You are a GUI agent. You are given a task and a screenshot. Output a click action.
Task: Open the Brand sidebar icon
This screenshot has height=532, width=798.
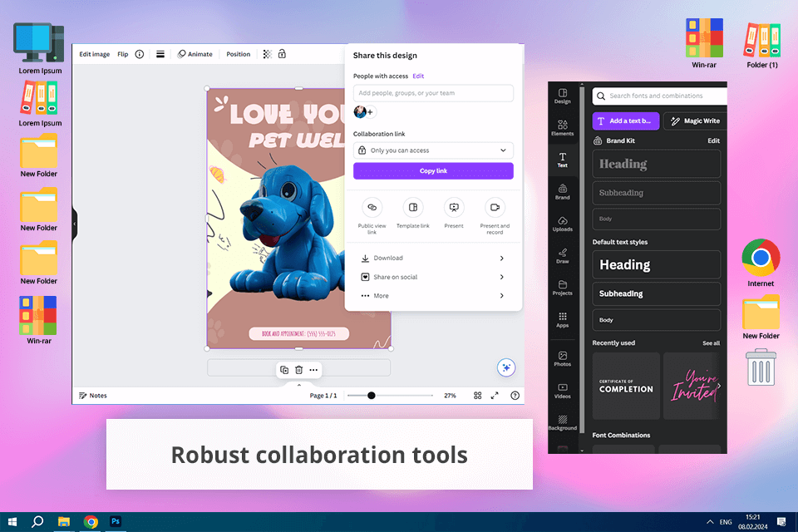point(563,192)
